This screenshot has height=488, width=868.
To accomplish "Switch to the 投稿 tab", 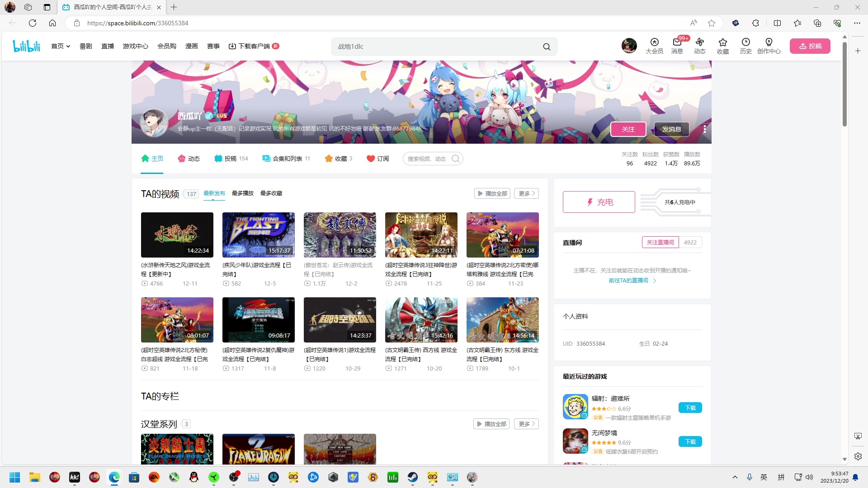I will pos(231,159).
